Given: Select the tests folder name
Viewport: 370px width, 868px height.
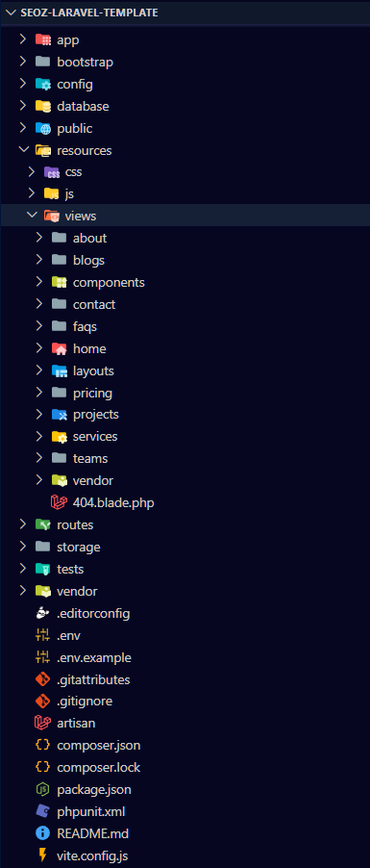Looking at the screenshot, I should pos(70,569).
